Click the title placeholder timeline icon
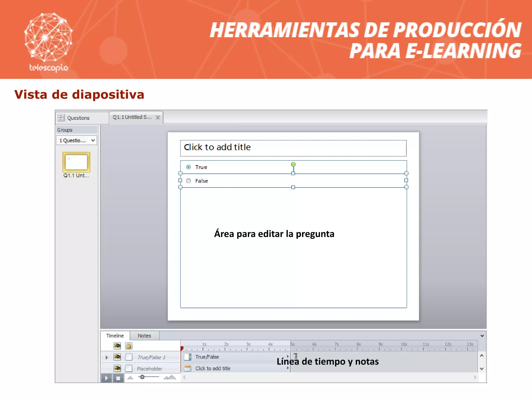The width and height of the screenshot is (532, 399). click(188, 368)
